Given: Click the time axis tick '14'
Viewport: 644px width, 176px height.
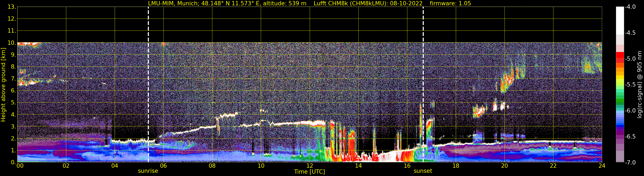Looking at the screenshot, I should pos(358,166).
